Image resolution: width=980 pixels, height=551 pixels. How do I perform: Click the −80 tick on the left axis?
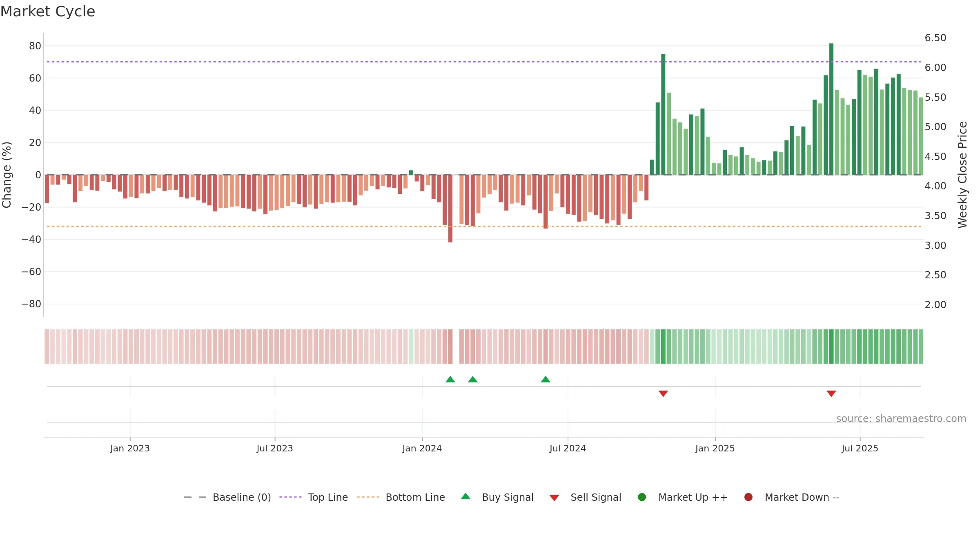[x=31, y=304]
